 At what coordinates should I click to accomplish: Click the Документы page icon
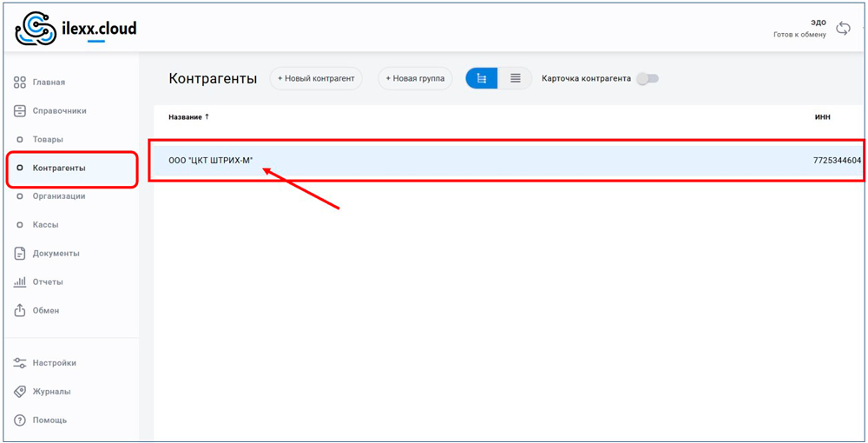pyautogui.click(x=20, y=254)
